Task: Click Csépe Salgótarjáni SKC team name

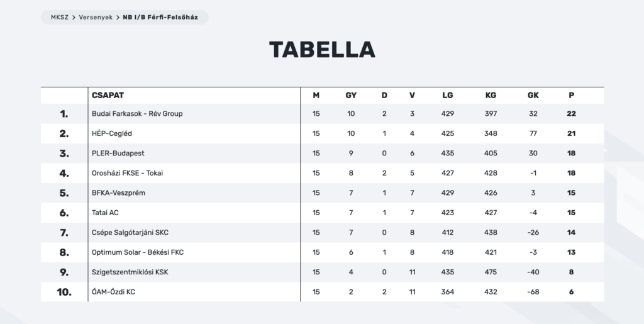Action: coord(130,232)
